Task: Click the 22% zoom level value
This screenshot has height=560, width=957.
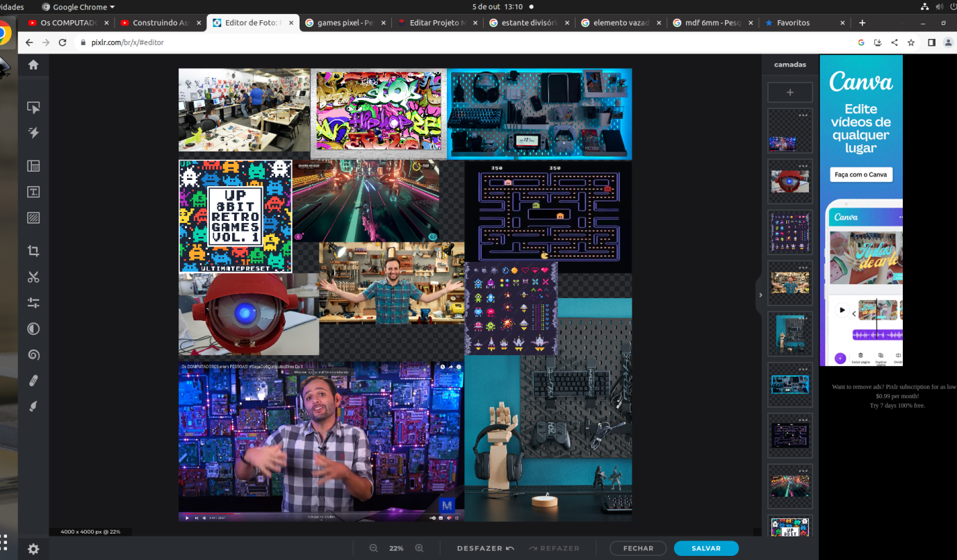Action: (396, 548)
